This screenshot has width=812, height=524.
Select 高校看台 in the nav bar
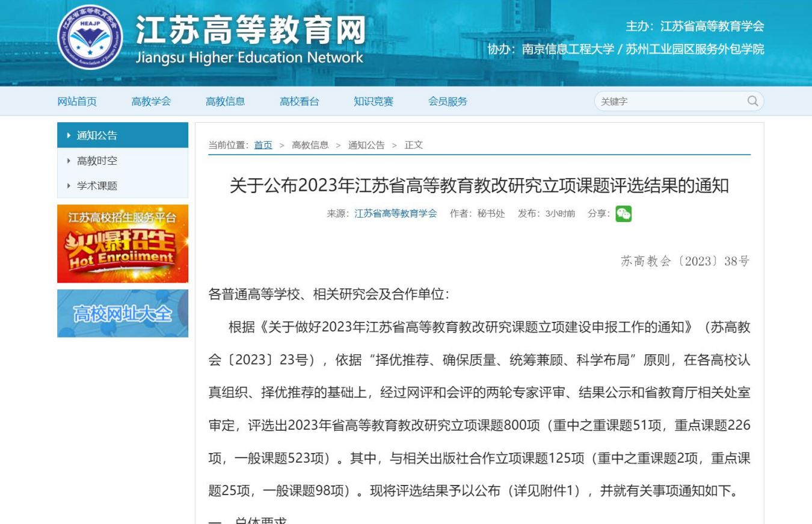point(300,101)
